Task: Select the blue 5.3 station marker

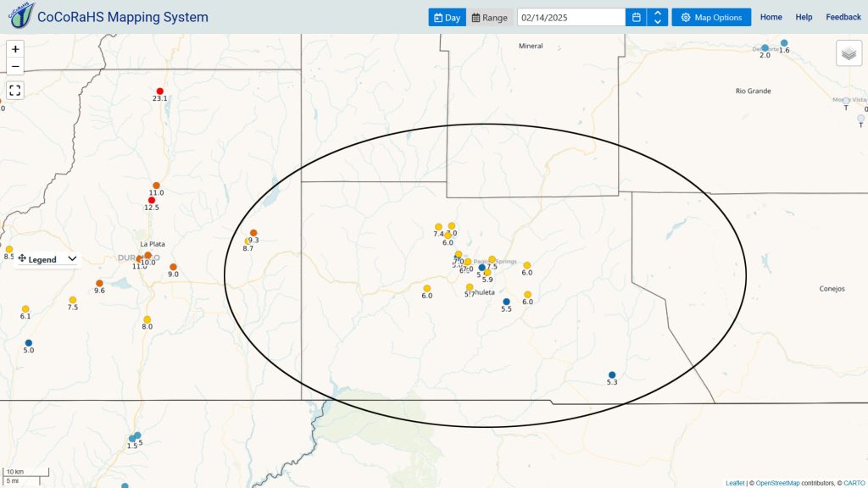Action: tap(612, 375)
